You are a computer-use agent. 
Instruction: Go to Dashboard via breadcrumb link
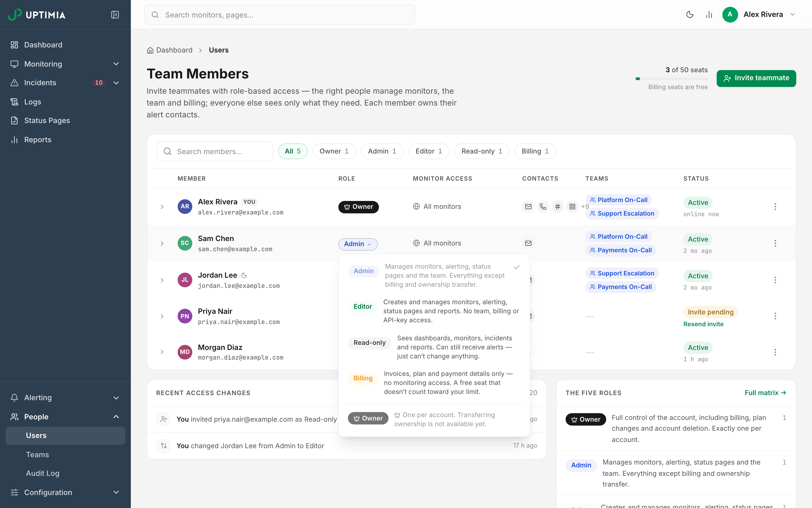174,50
